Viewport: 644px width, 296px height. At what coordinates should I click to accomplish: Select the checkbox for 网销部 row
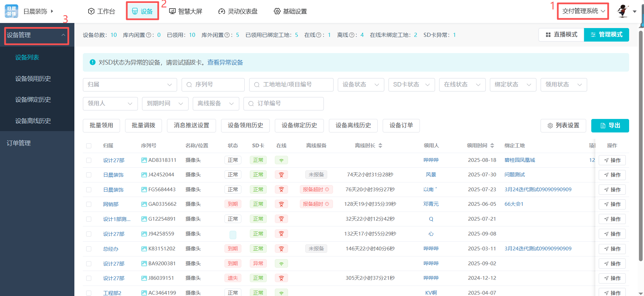(x=89, y=204)
